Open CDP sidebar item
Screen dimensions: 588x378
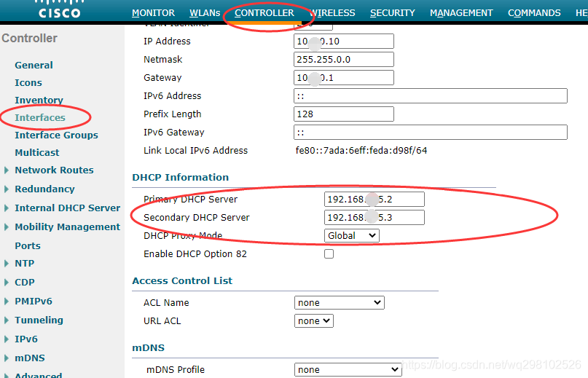click(x=24, y=283)
